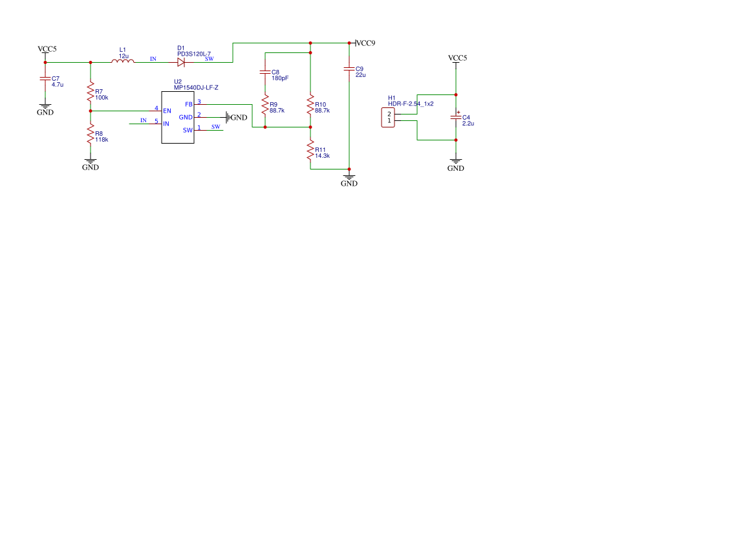
Task: Click the SW net label at U2 pin 1
Action: tap(215, 127)
